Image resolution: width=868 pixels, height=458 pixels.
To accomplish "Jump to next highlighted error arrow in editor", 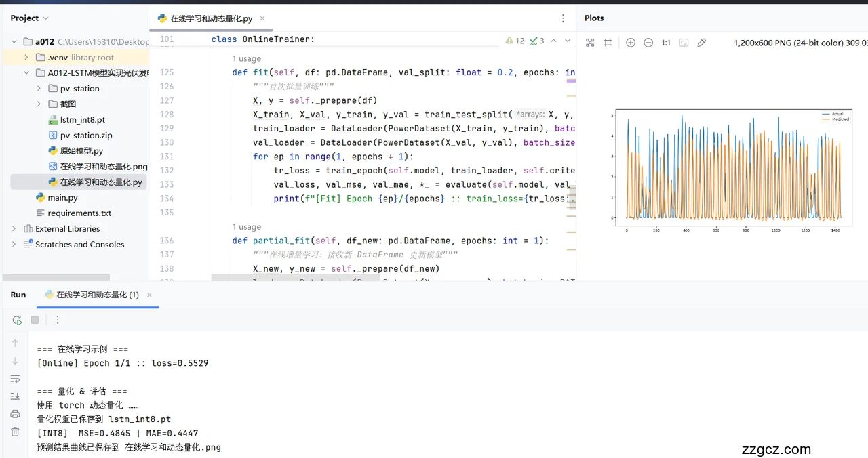I will click(x=568, y=41).
